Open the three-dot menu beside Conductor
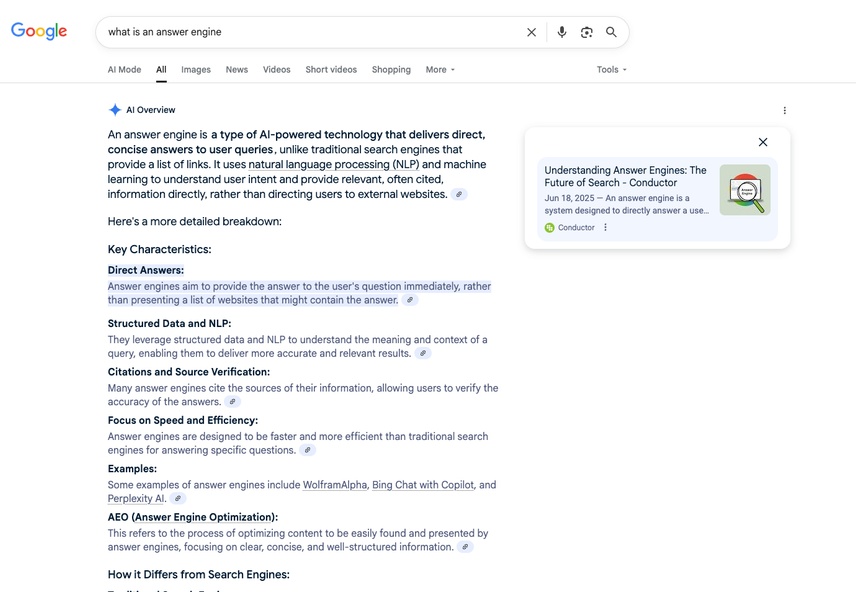856x592 pixels. pos(605,227)
